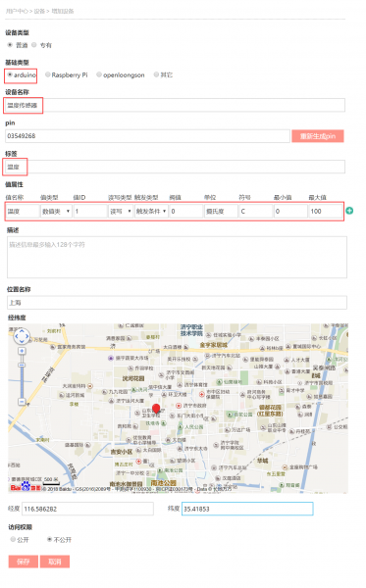Click the 设备名称 input field

click(175, 105)
